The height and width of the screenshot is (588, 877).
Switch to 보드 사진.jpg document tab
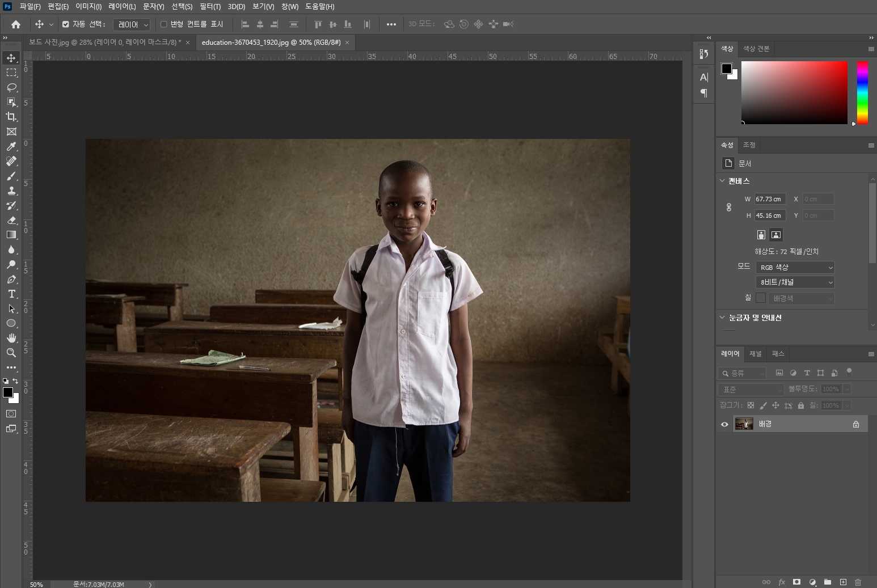coord(105,42)
